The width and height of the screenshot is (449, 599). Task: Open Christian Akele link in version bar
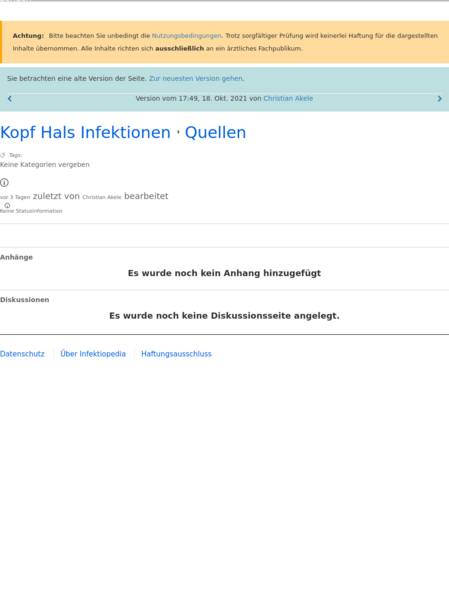coord(288,98)
